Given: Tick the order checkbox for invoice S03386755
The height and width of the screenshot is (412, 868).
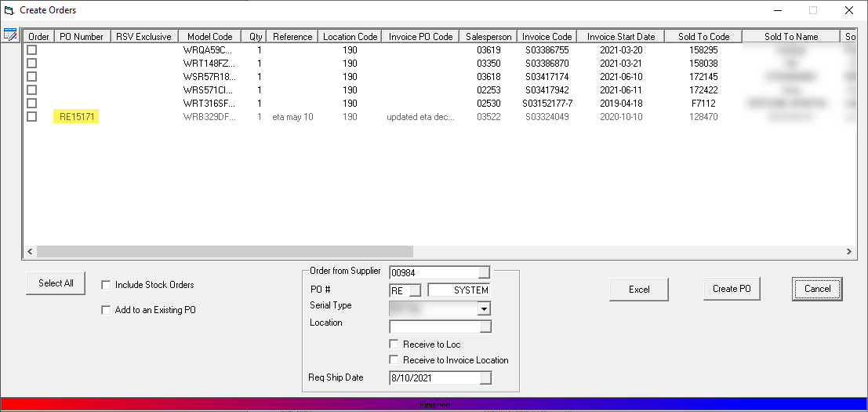Looking at the screenshot, I should 32,49.
